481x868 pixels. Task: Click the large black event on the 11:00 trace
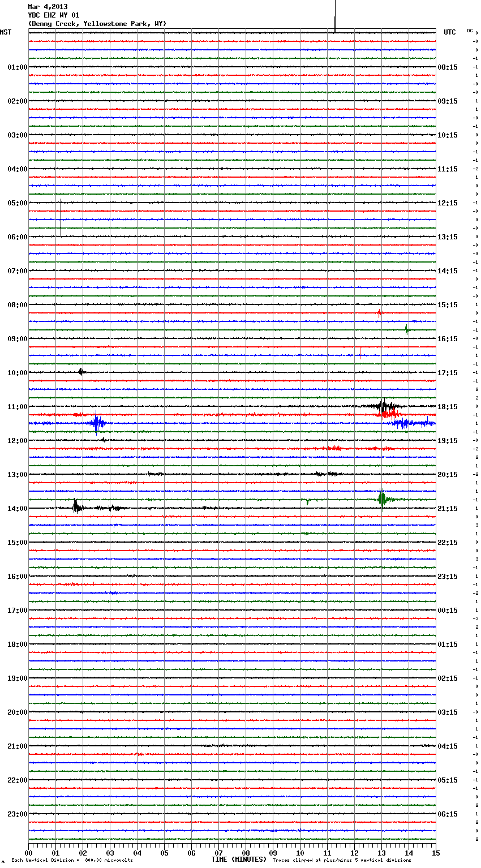click(384, 406)
